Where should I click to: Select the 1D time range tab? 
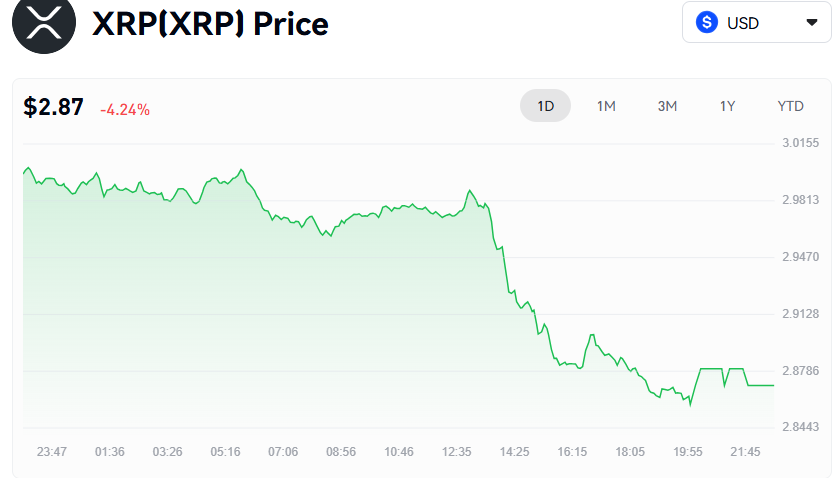(545, 106)
